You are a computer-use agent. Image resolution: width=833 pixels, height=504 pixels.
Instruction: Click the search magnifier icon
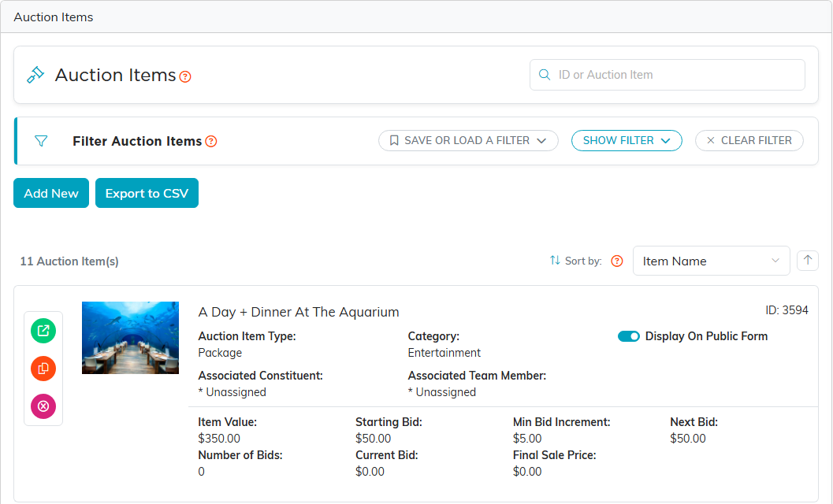coord(545,75)
